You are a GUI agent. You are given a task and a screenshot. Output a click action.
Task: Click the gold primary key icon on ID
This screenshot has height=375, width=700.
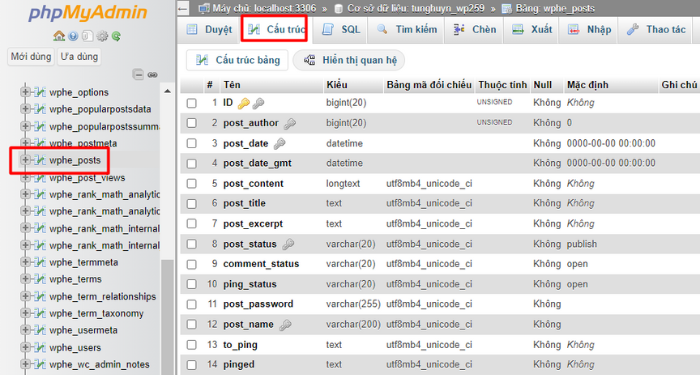243,104
